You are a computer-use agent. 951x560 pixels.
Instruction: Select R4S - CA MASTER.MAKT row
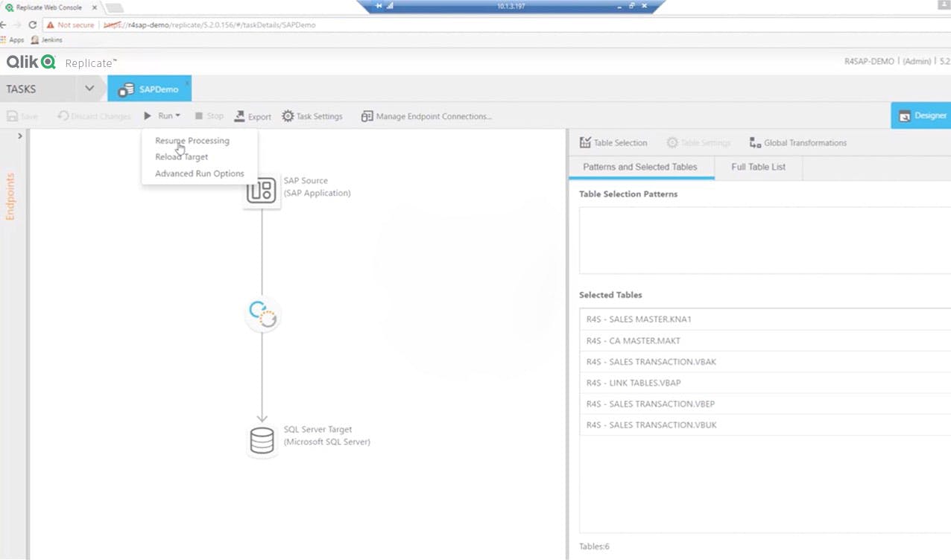coord(765,340)
